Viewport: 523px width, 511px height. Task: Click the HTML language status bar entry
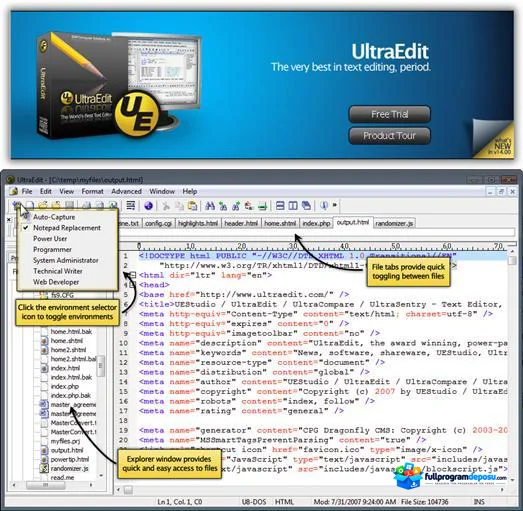tap(284, 502)
